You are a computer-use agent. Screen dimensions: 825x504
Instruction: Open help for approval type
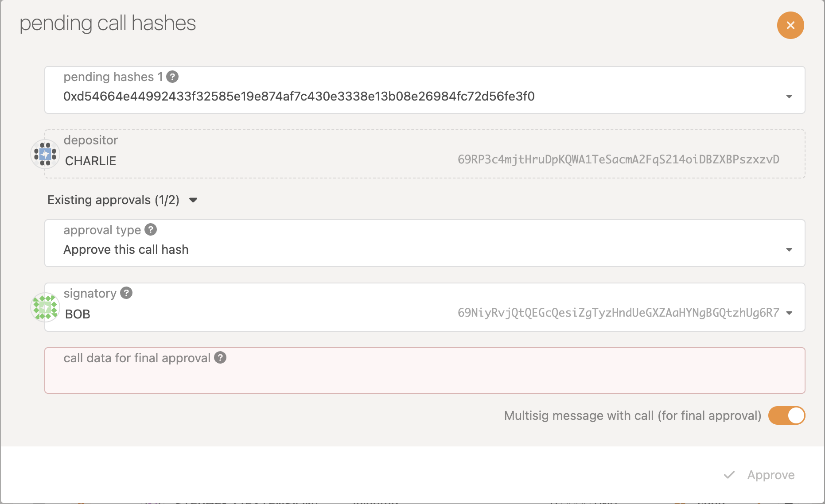[x=151, y=229]
